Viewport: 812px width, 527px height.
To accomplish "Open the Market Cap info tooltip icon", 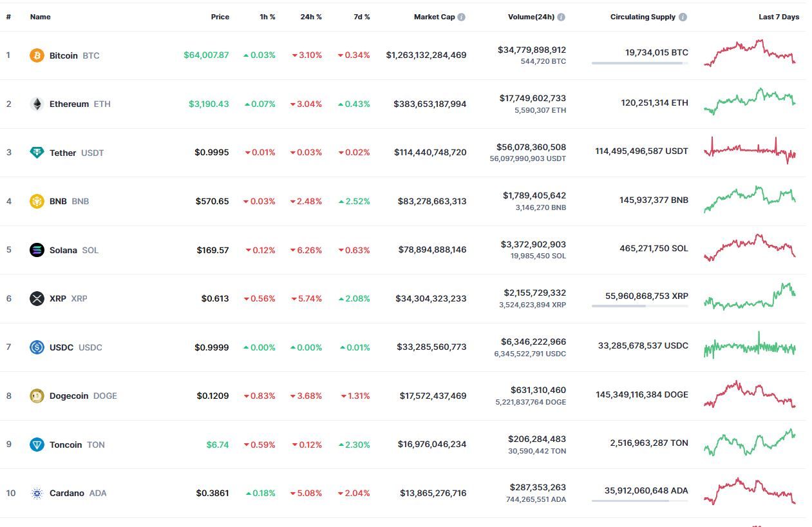I will 462,17.
